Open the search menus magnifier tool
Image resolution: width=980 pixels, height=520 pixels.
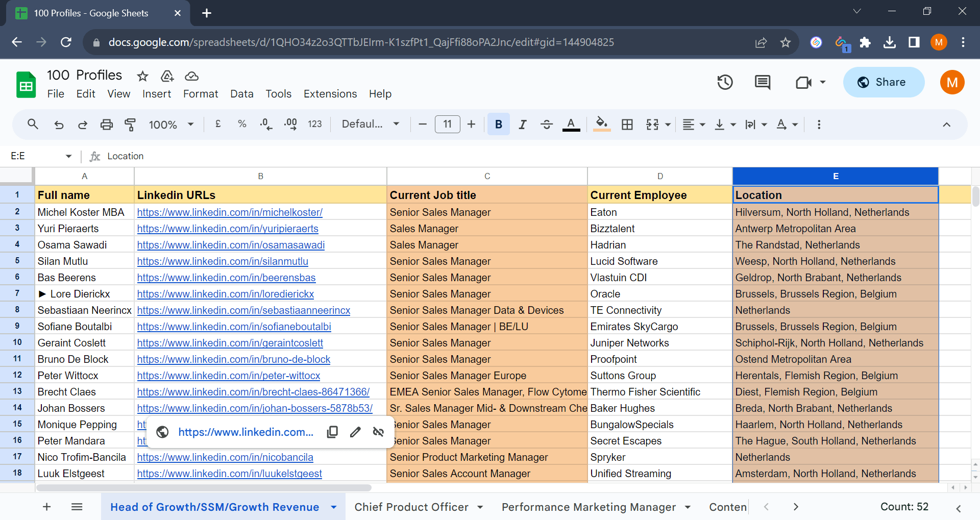(x=33, y=124)
